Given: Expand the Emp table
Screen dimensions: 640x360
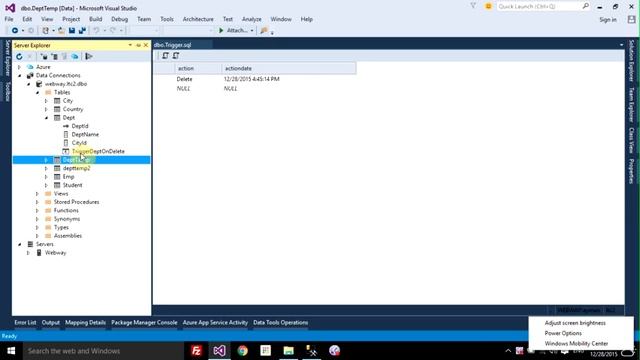Looking at the screenshot, I should coord(46,177).
